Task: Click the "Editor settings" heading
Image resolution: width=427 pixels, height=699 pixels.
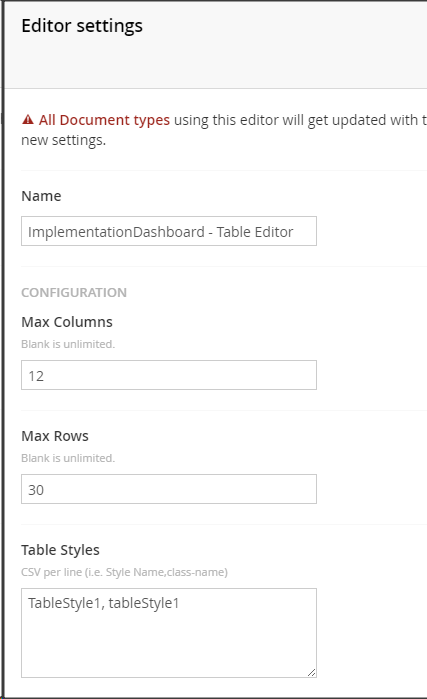Action: tap(82, 26)
